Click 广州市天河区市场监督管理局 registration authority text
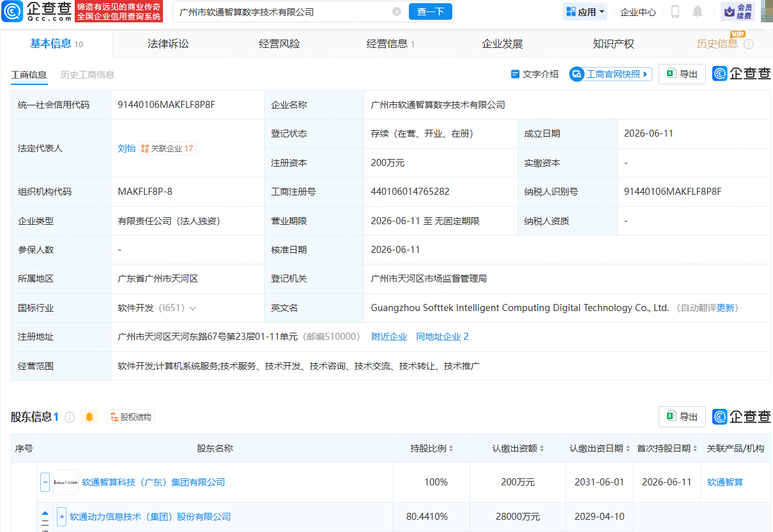The image size is (773, 532). point(429,278)
